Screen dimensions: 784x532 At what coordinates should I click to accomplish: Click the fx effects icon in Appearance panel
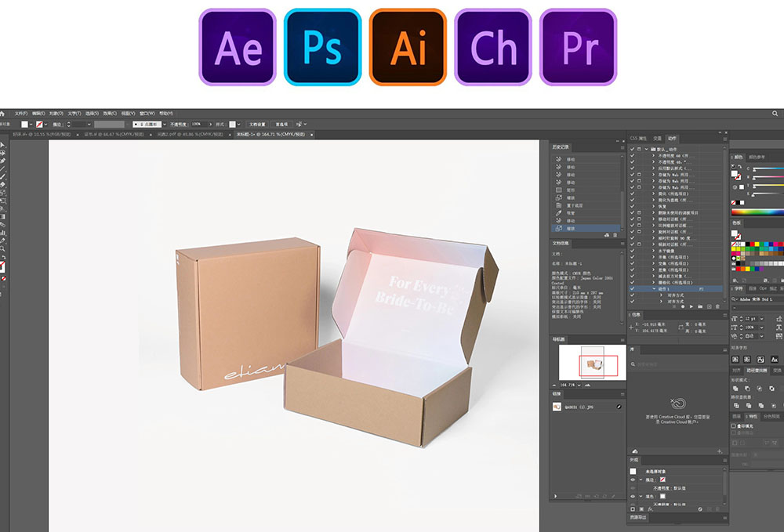pos(651,509)
